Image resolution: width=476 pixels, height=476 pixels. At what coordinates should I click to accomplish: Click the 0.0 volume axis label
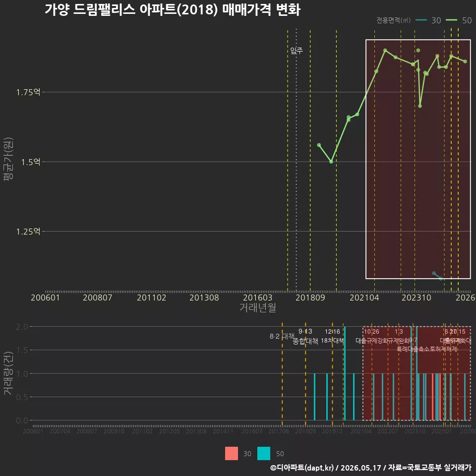pyautogui.click(x=22, y=420)
